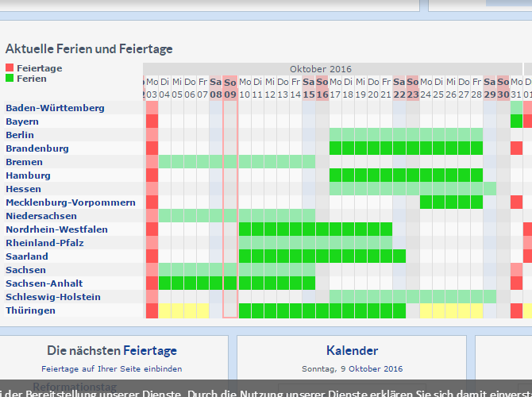The image size is (532, 397).
Task: Click the Mo 31 day header
Action: pyautogui.click(x=516, y=88)
